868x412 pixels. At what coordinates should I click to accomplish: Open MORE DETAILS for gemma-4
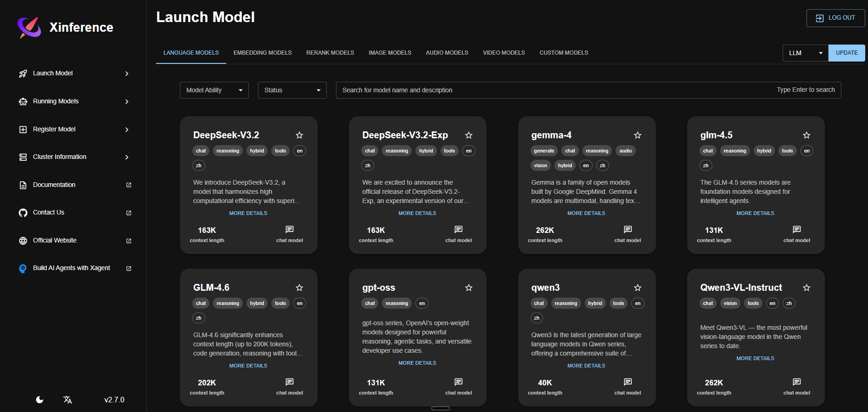586,213
